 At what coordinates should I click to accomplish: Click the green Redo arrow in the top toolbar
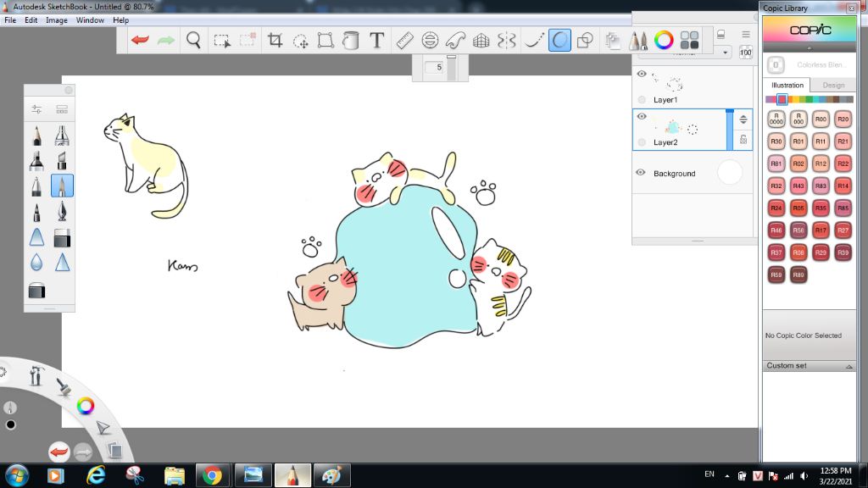(x=165, y=40)
